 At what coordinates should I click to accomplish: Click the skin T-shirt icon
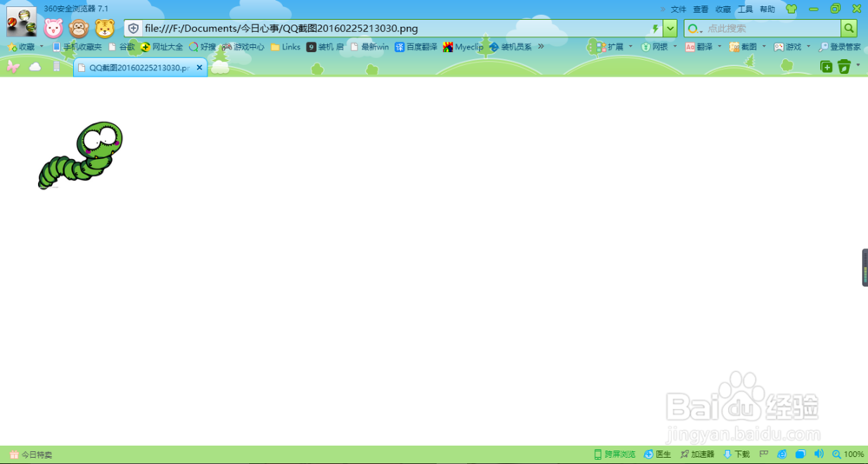(792, 9)
